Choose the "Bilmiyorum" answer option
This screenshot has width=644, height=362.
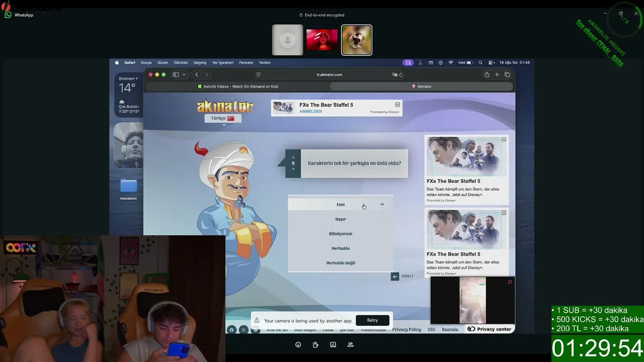click(x=341, y=234)
